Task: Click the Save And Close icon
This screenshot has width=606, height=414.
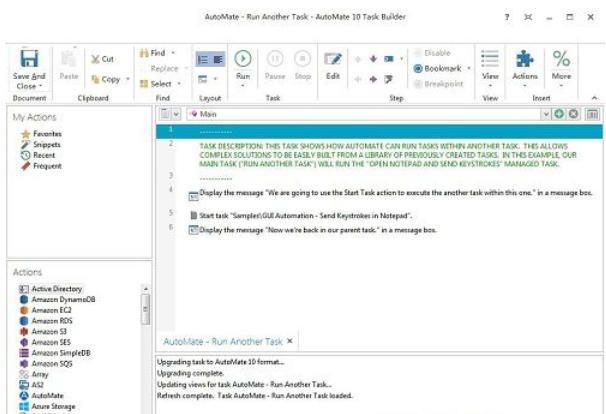Action: [28, 59]
